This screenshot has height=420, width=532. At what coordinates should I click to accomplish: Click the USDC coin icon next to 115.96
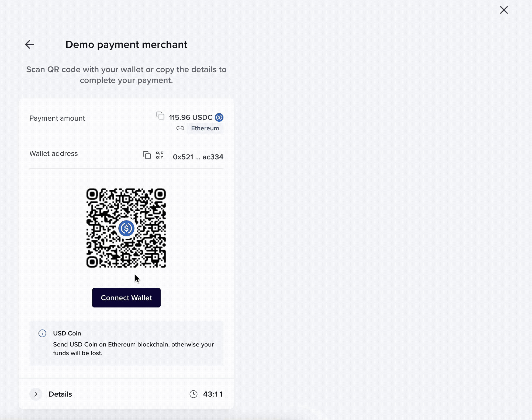pos(219,117)
